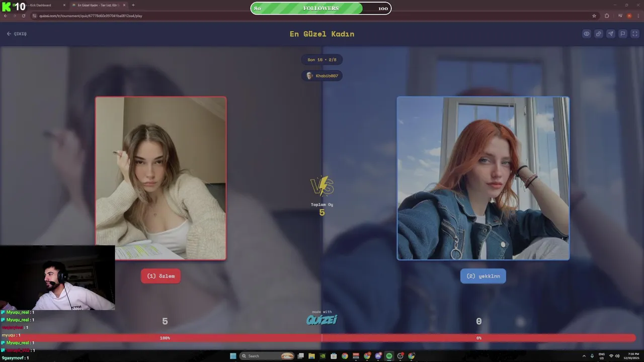Click the site info icon in address bar
The image size is (644, 362).
(35, 16)
